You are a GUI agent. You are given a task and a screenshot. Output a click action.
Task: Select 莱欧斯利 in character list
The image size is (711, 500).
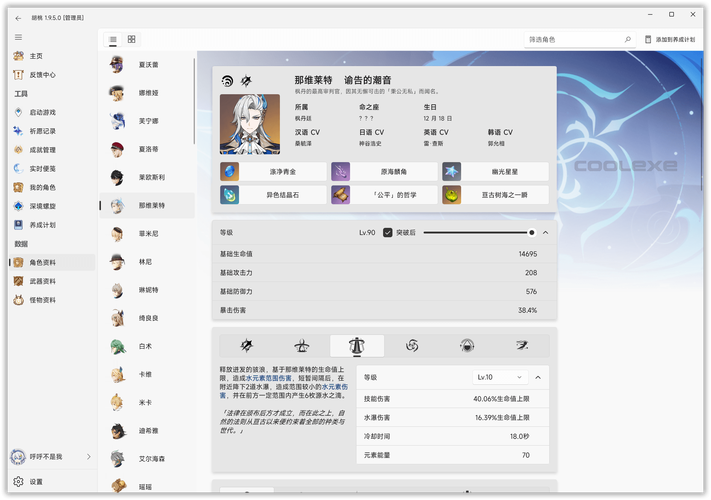coord(147,177)
